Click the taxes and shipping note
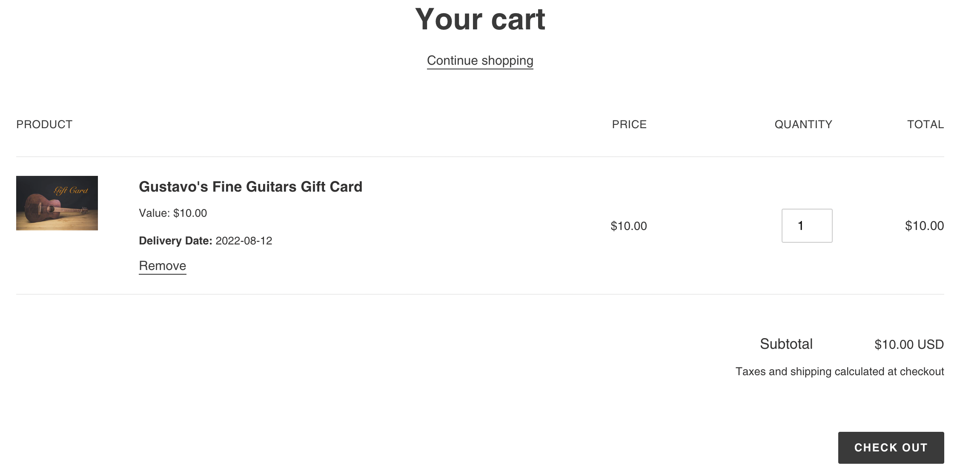 840,371
